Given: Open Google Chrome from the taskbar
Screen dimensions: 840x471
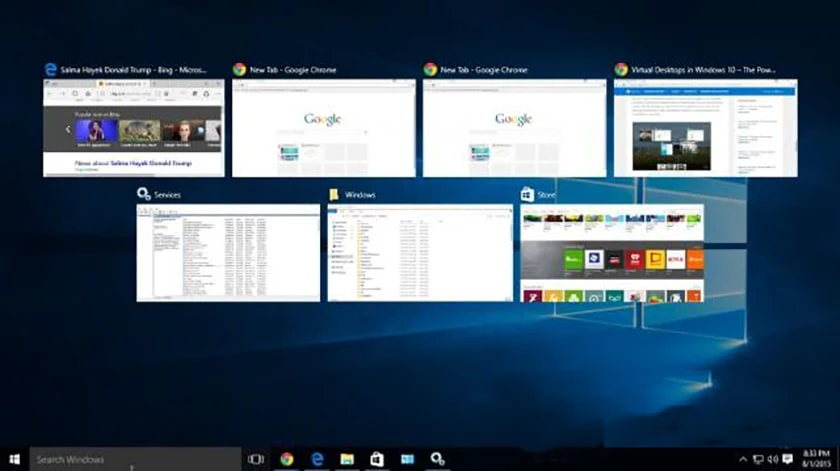Looking at the screenshot, I should [x=287, y=459].
